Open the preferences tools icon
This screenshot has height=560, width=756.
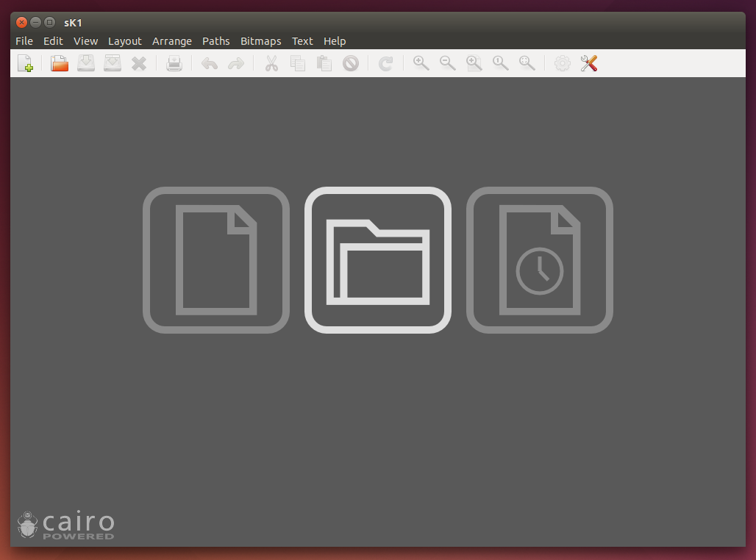[588, 63]
